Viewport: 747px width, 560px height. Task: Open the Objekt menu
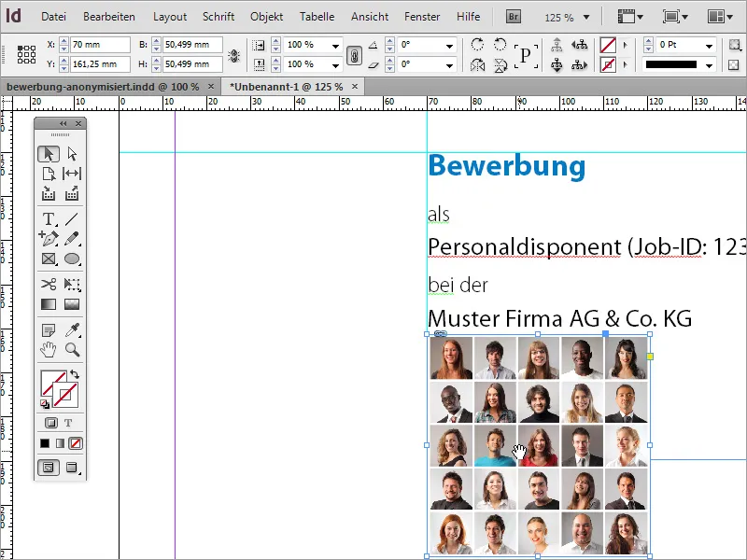pos(266,17)
